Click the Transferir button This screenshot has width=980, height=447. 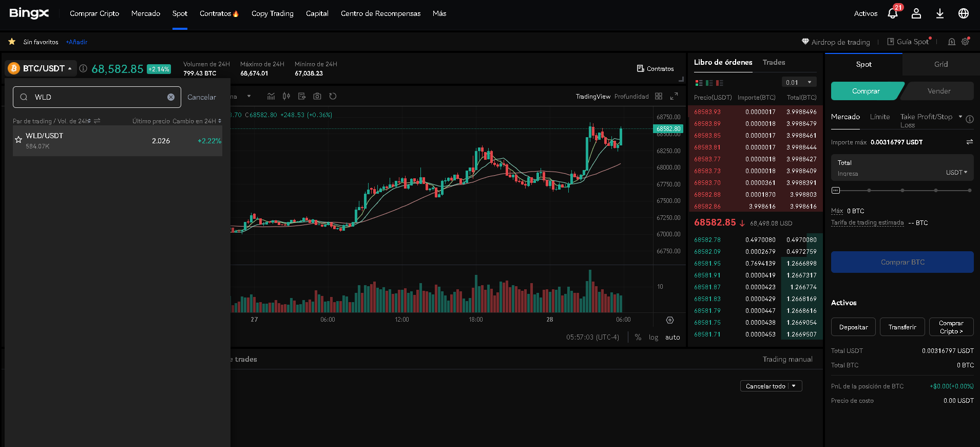902,327
